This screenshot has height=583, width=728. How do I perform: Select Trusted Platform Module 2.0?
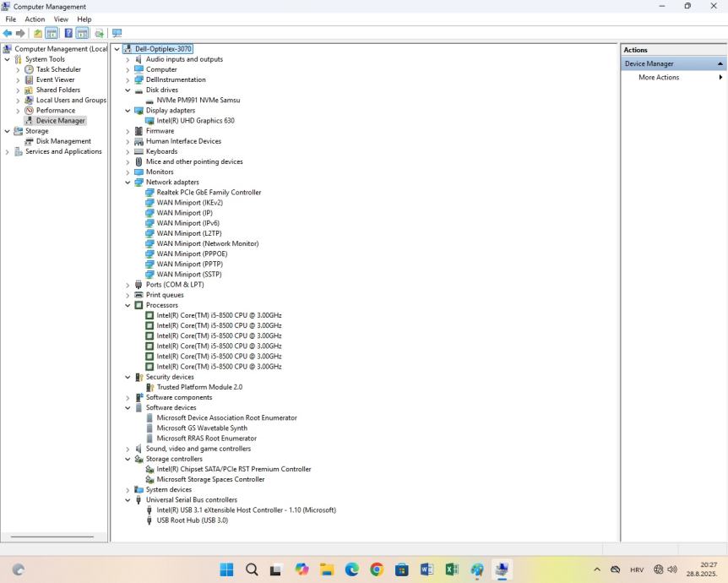pyautogui.click(x=199, y=387)
